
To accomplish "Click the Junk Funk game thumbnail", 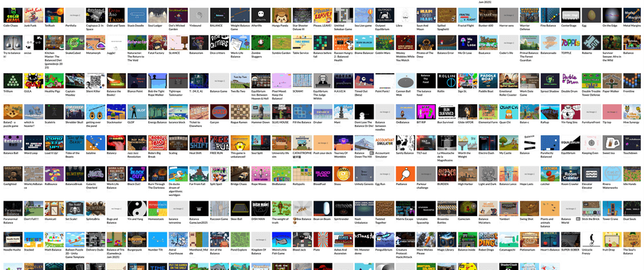I will pyautogui.click(x=33, y=15).
